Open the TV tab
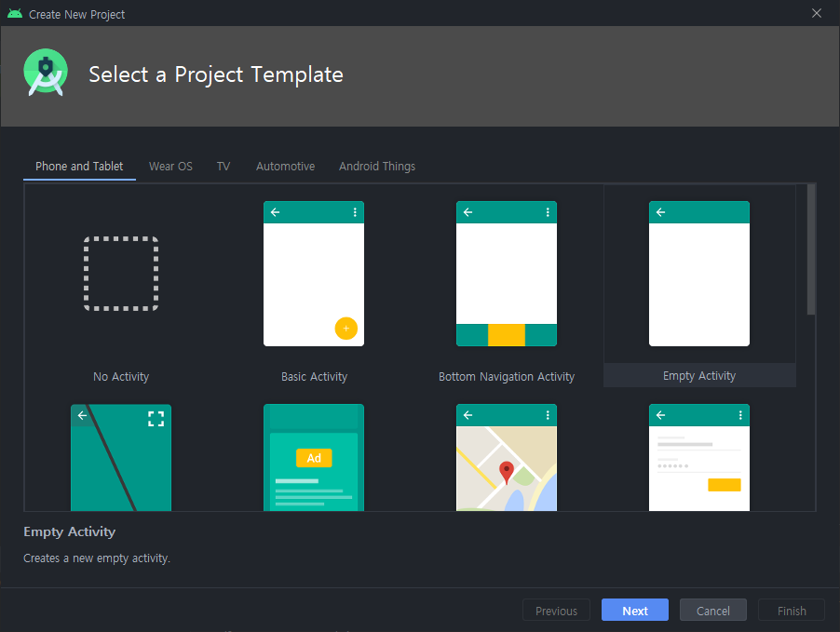Viewport: 840px width, 632px height. [224, 167]
